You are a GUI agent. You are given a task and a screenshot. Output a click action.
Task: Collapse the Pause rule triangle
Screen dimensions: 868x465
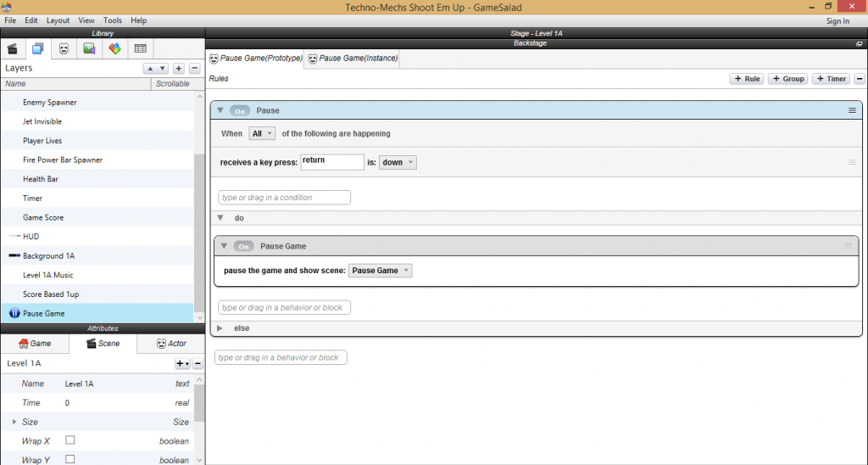click(220, 110)
